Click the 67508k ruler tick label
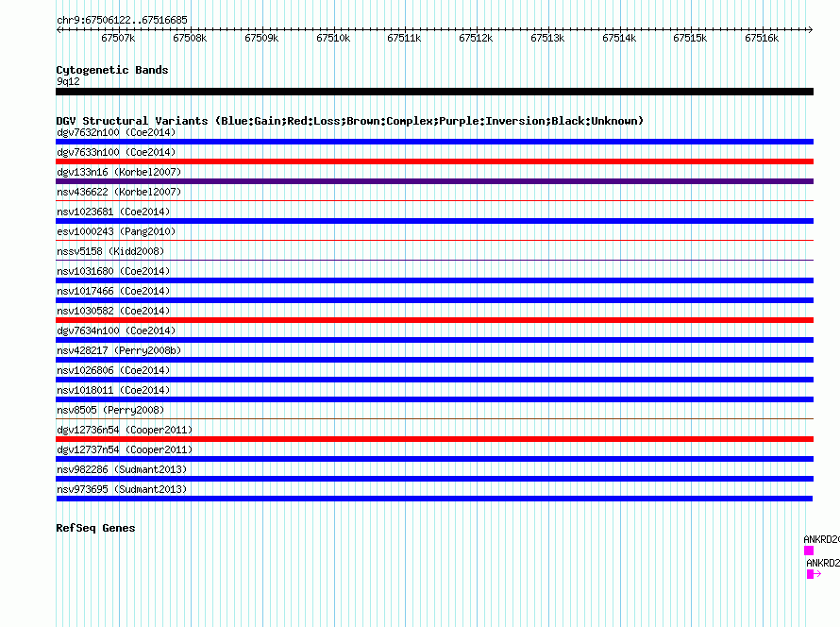The width and height of the screenshot is (840, 627). click(190, 38)
